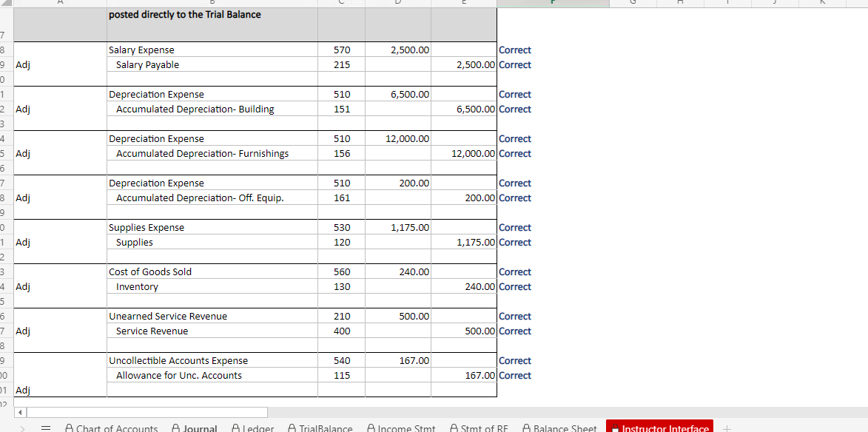
Task: Open the Stmt of RE sheet
Action: coord(482,428)
